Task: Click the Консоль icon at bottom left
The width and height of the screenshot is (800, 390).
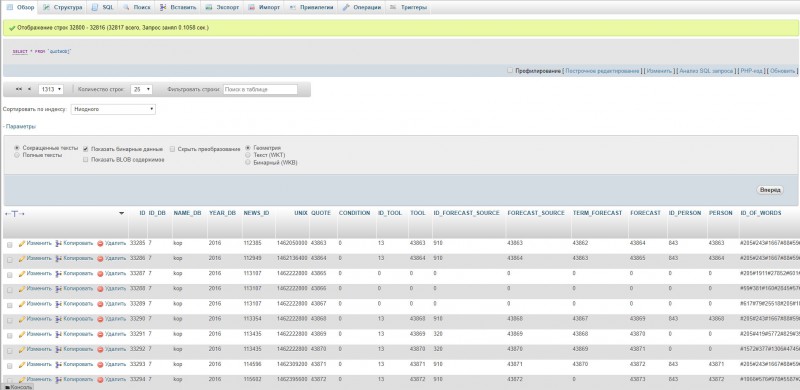Action: (7, 387)
